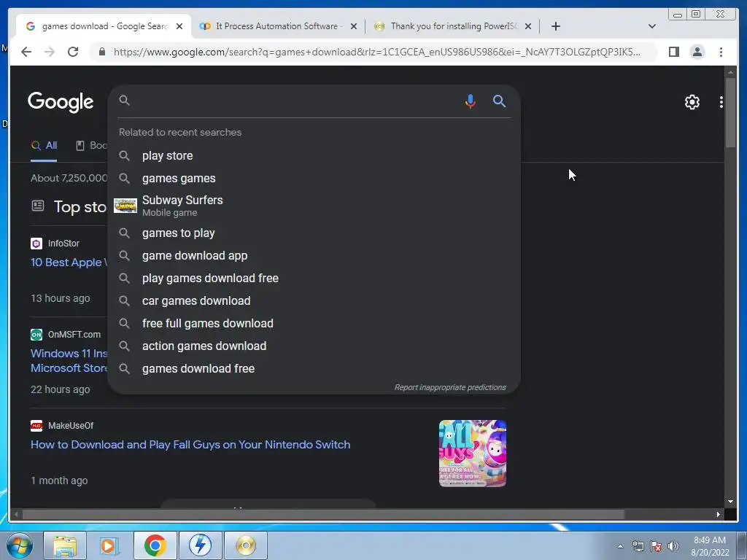Open Chrome three-dot menu
This screenshot has height=560, width=747.
[721, 52]
